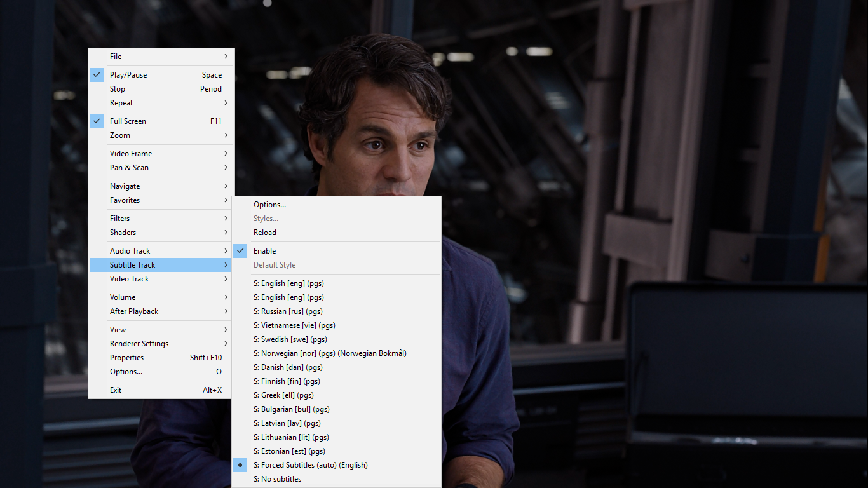The image size is (868, 488).
Task: Select Stop menu entry
Action: coord(161,89)
